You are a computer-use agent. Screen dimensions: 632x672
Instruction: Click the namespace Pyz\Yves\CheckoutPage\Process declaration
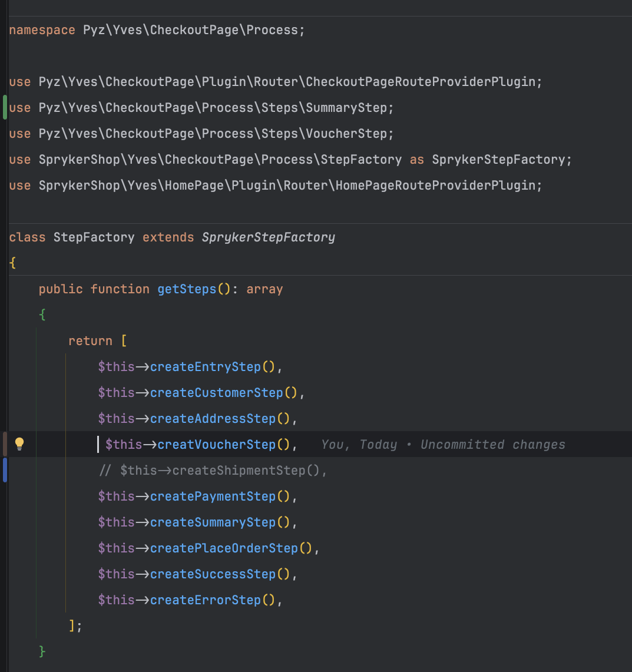pos(156,29)
